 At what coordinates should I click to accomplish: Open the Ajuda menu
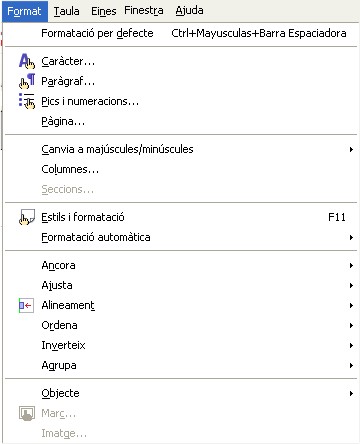189,11
